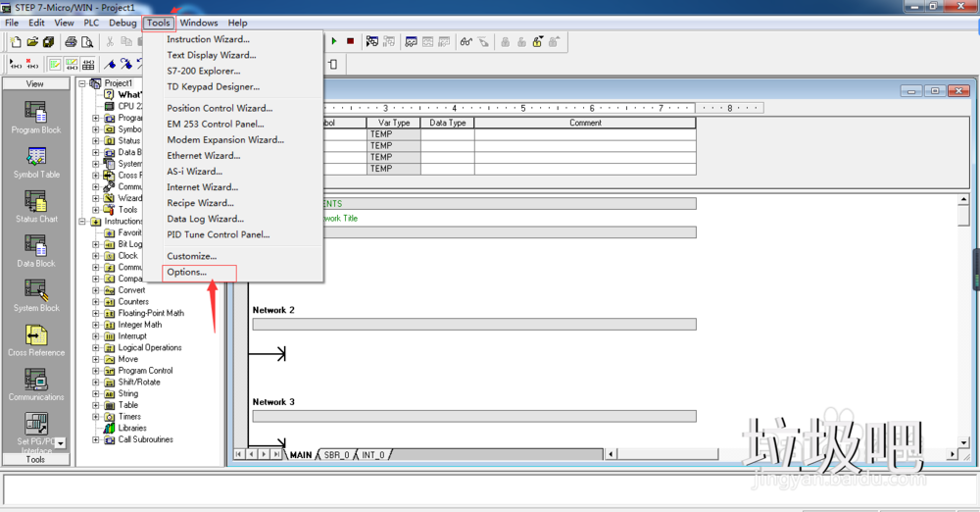Click the green Run PLC toolbar button
The image size is (980, 512).
click(x=334, y=42)
